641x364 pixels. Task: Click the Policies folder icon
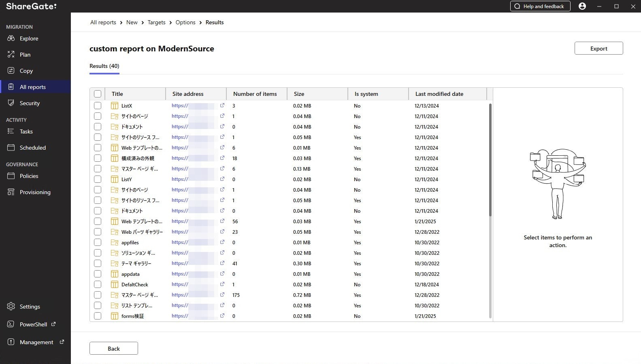pos(11,176)
